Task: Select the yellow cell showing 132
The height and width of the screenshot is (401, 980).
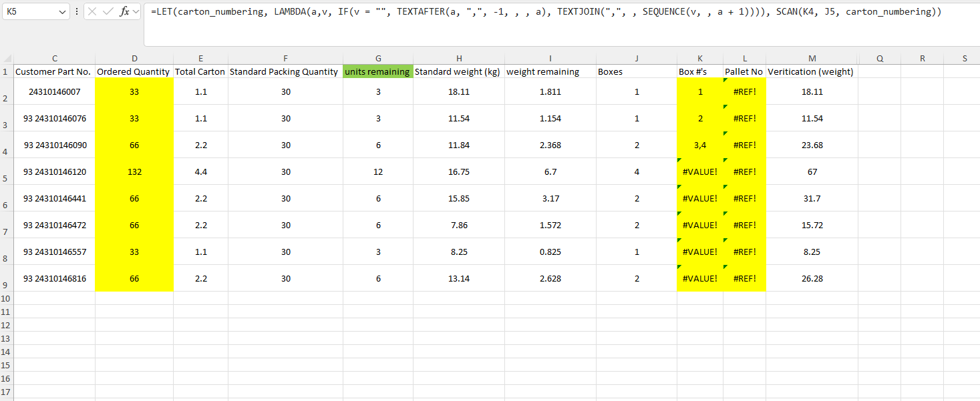Action: tap(134, 171)
